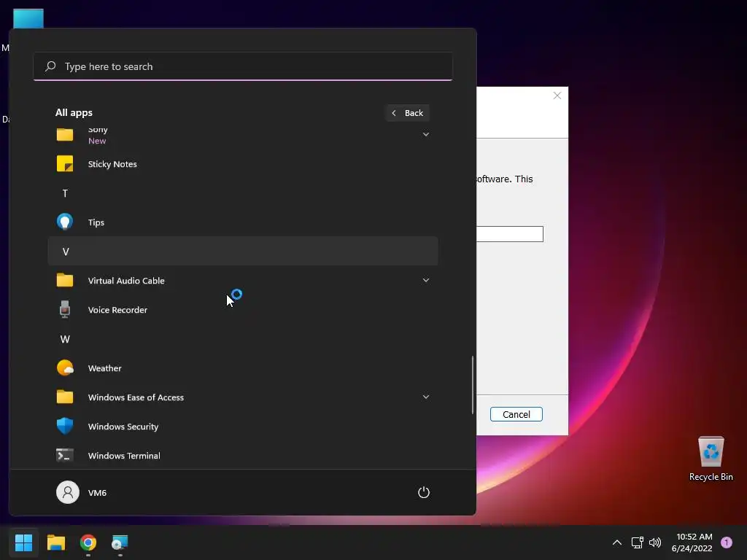Click the All apps list scrollbar
The image size is (747, 560).
point(473,385)
